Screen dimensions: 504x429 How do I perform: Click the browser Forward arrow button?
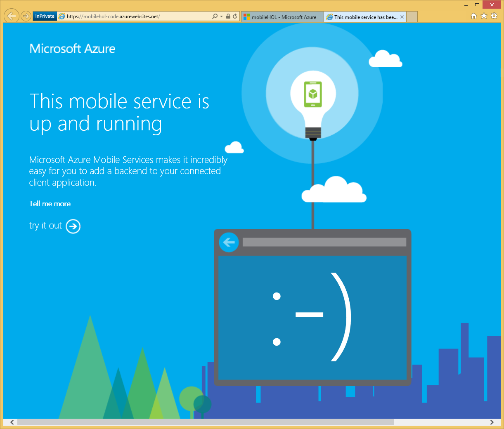[x=26, y=16]
